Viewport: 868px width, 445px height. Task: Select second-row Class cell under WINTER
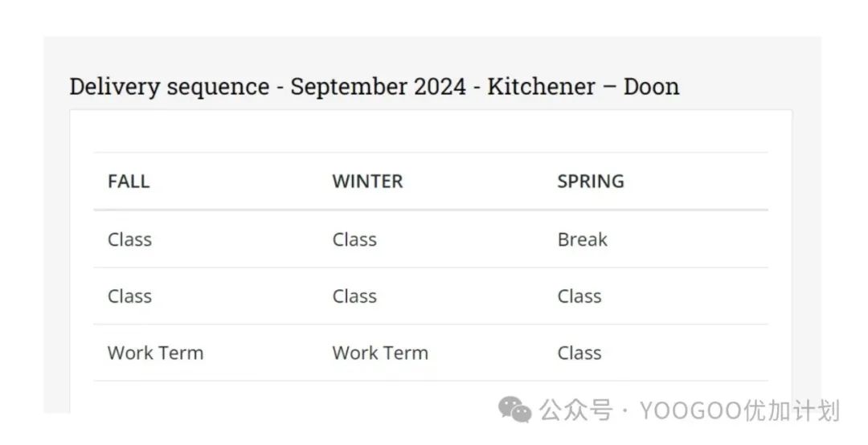354,296
